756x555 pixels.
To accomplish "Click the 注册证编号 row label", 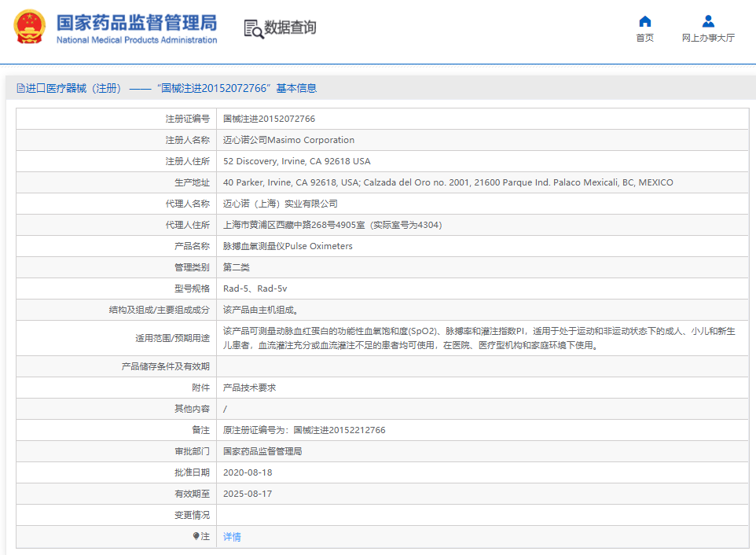I will point(188,119).
